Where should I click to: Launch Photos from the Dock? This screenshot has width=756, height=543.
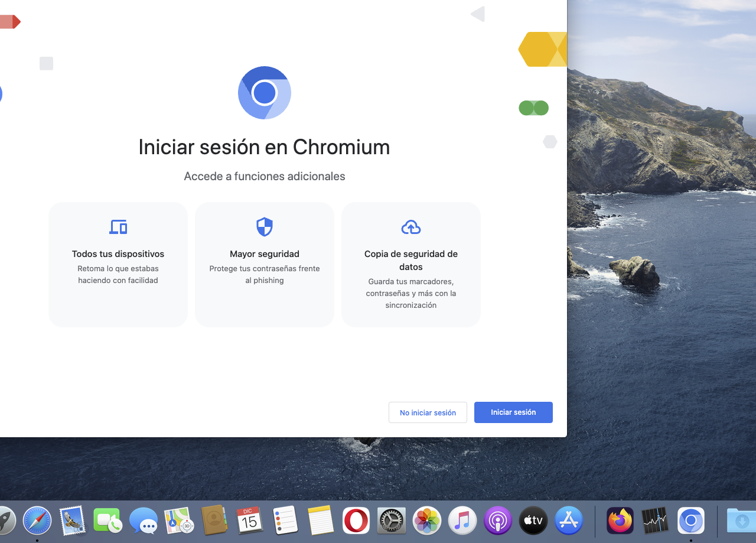427,521
